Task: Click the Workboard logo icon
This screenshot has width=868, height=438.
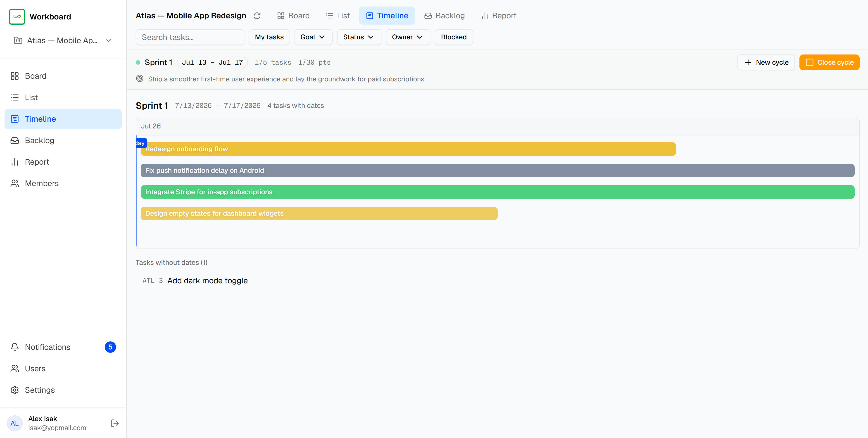Action: click(17, 17)
